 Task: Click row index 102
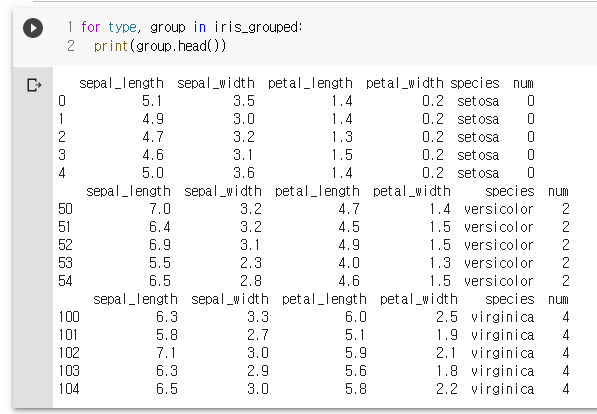(69, 353)
